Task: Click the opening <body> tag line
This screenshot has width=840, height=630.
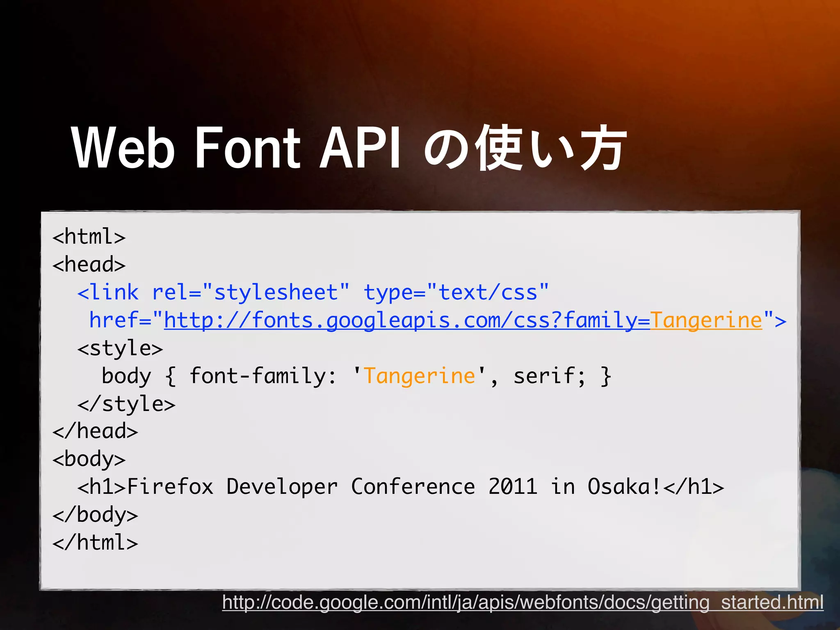Action: click(89, 459)
